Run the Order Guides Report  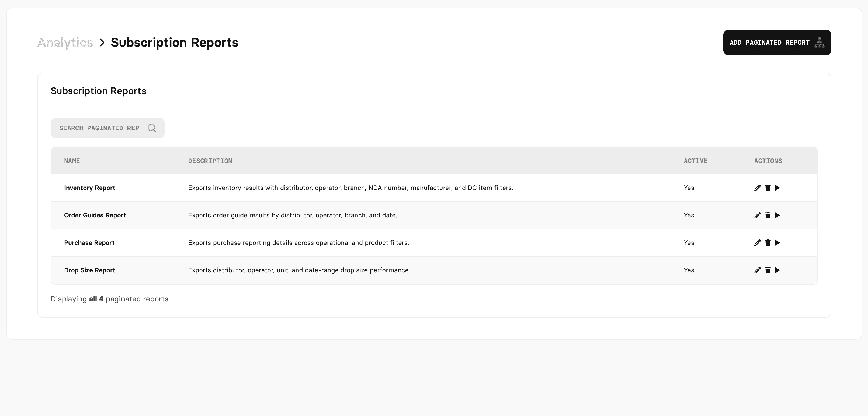point(777,216)
